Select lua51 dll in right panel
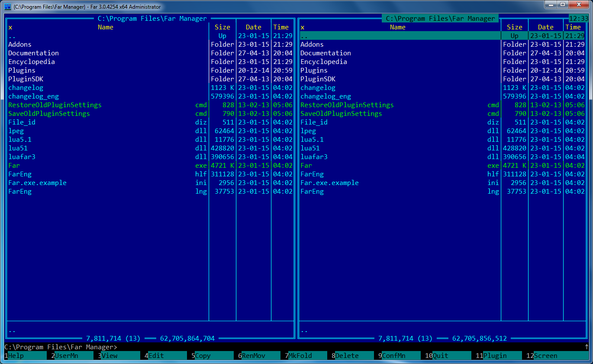 442,148
